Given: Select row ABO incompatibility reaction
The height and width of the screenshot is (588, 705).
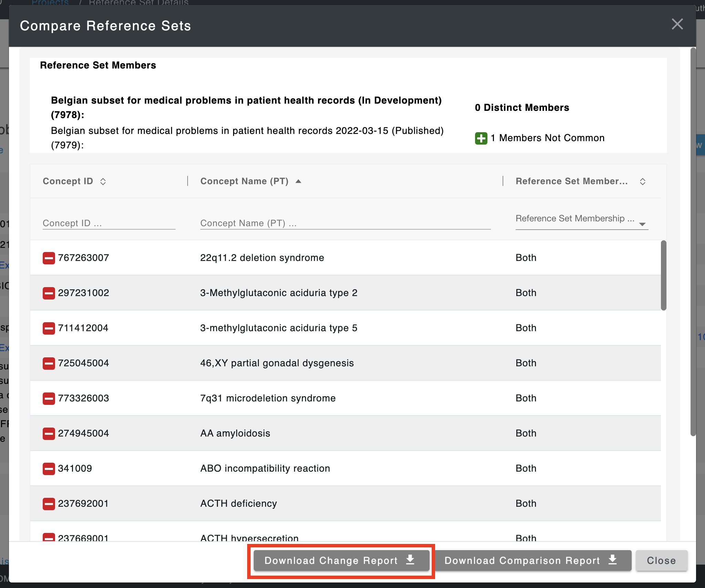Looking at the screenshot, I should (x=345, y=469).
